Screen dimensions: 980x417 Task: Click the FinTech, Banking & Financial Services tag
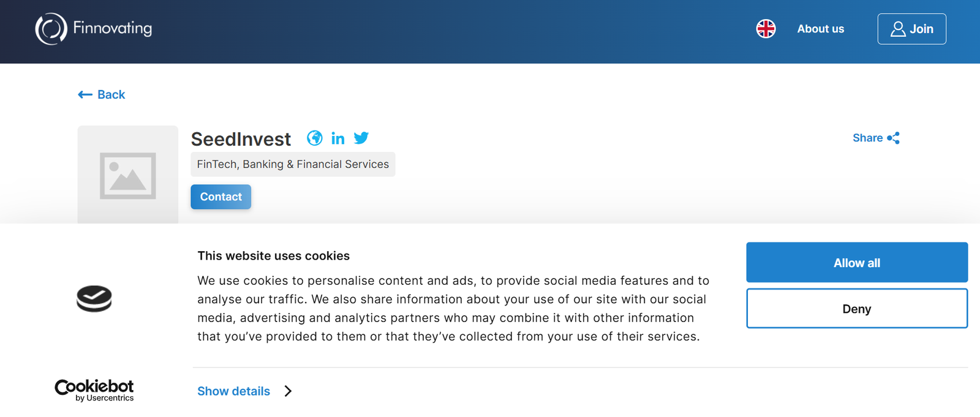coord(293,164)
